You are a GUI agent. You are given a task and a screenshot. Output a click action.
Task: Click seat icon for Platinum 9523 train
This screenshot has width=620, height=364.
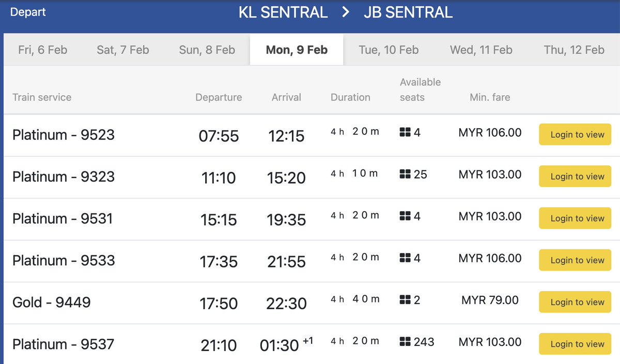pos(405,133)
